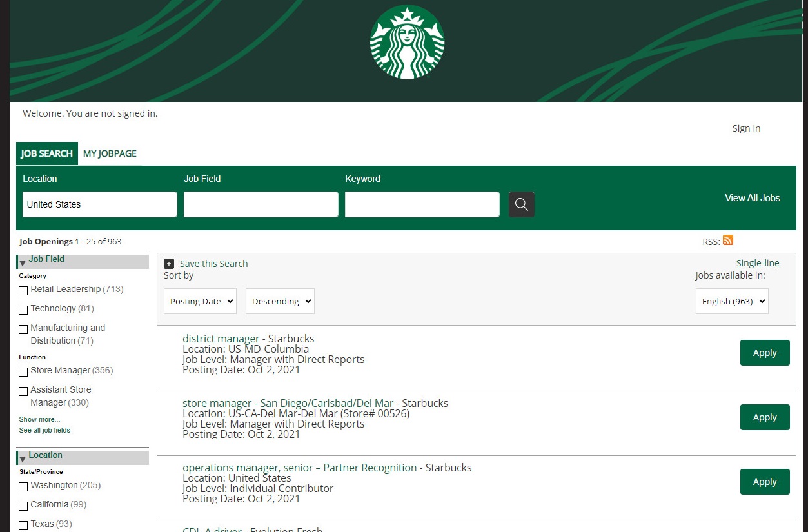This screenshot has height=532, width=808.
Task: Click the View All Jobs link
Action: (x=752, y=198)
